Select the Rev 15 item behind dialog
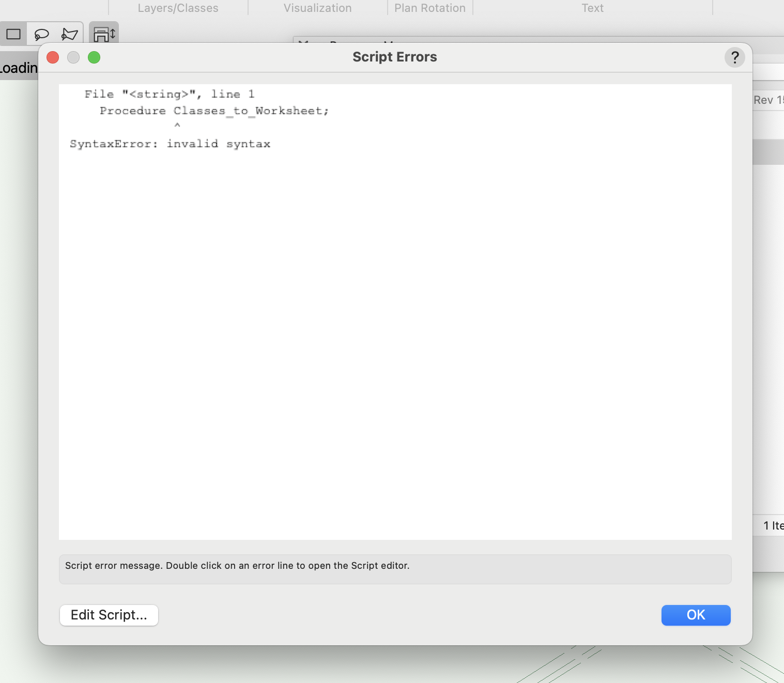 pyautogui.click(x=768, y=100)
